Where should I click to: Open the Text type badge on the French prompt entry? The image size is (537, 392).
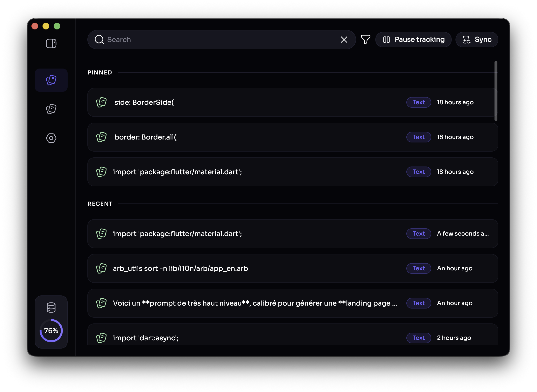click(418, 303)
